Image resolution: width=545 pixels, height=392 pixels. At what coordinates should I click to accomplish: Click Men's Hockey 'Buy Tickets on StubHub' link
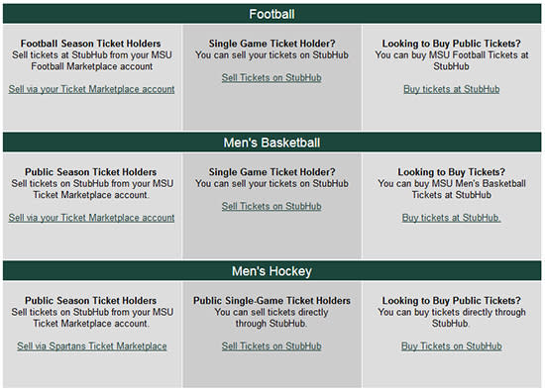click(x=451, y=346)
